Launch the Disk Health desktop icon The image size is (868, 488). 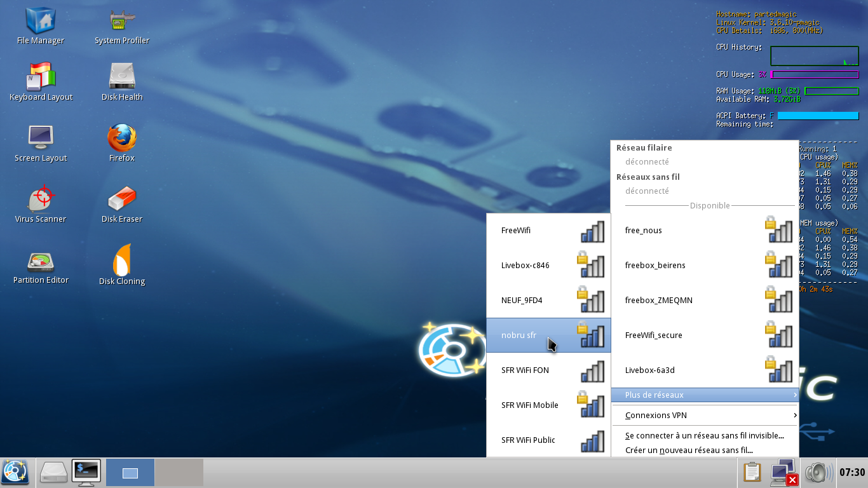click(122, 82)
